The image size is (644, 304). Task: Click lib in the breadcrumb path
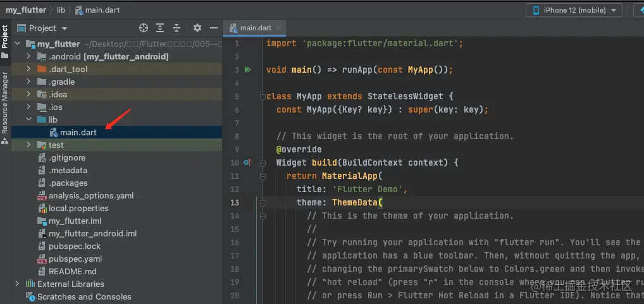pyautogui.click(x=61, y=10)
